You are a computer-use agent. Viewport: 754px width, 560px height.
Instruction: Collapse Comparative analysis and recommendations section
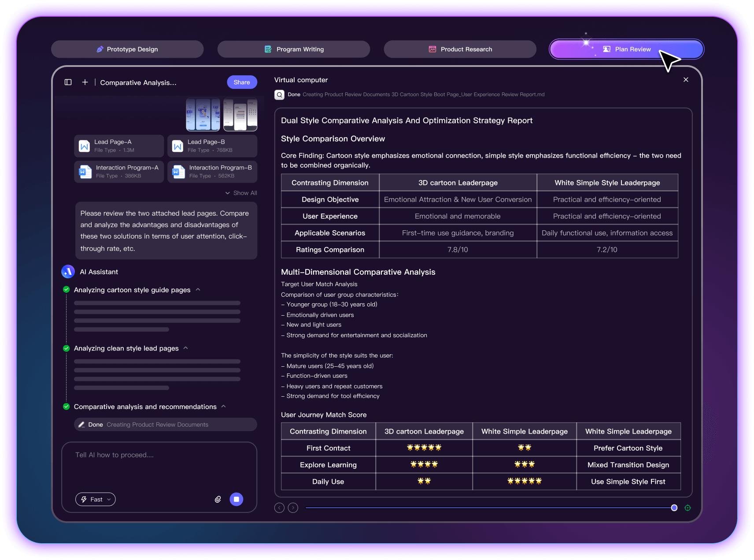(x=224, y=406)
